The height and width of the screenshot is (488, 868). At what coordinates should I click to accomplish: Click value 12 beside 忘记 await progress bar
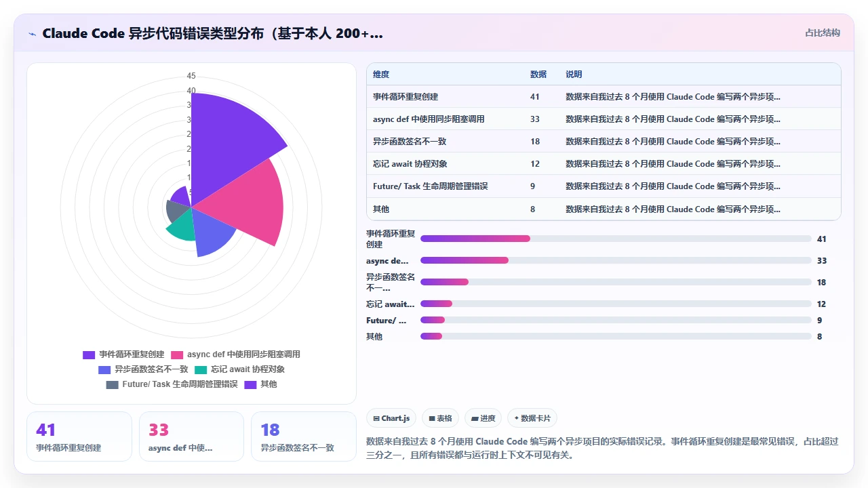coord(822,304)
